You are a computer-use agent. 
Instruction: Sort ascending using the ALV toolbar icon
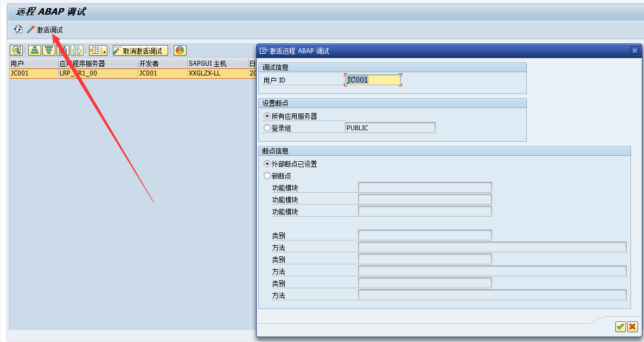(35, 50)
